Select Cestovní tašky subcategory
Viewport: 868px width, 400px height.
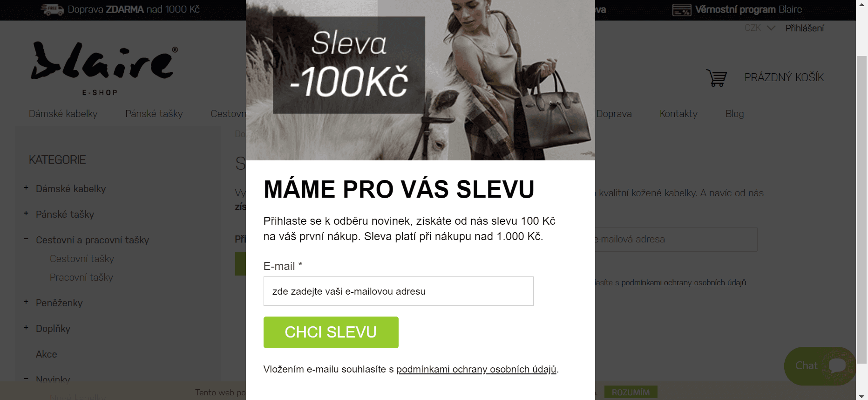82,259
